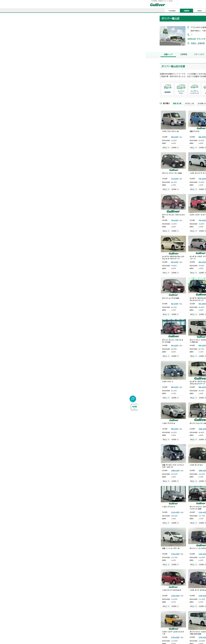206x644 pixels.
Task: Open スズキ アルトラパン XL listing title
Action: [170, 131]
